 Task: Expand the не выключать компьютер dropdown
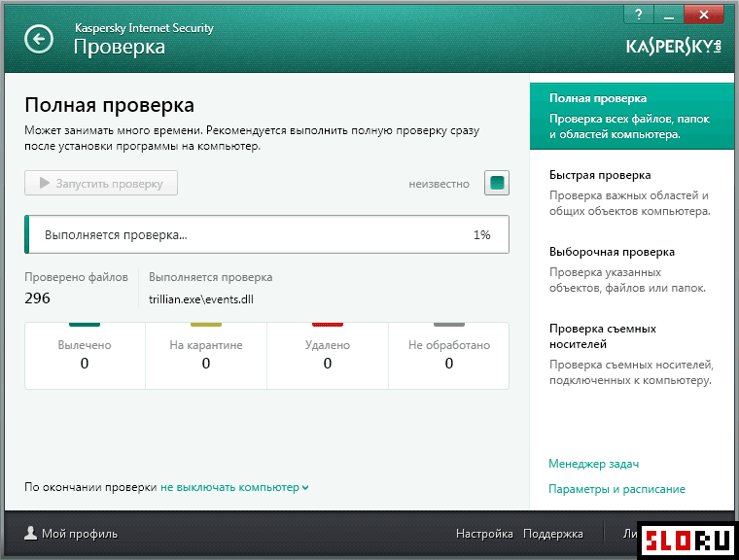click(x=234, y=487)
